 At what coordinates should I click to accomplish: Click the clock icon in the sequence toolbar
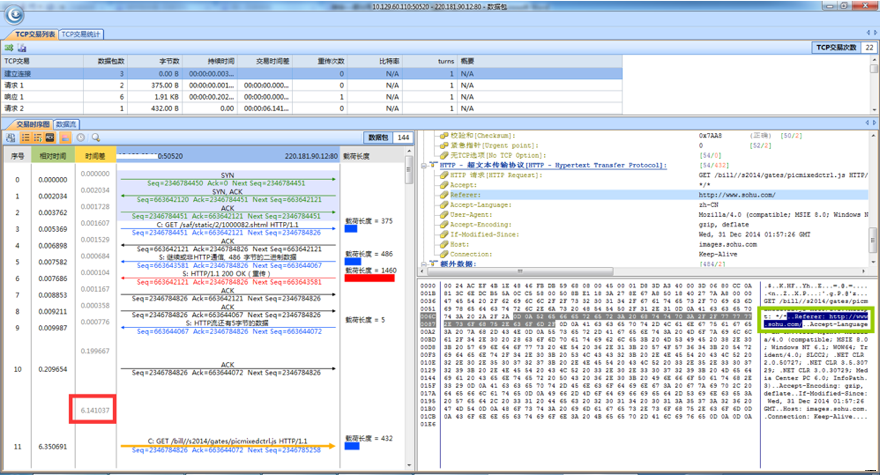point(82,137)
